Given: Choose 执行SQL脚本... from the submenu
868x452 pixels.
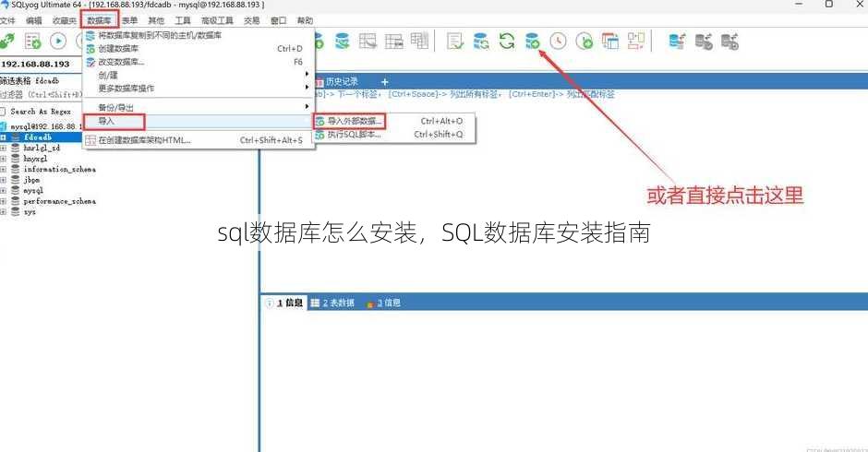Looking at the screenshot, I should pyautogui.click(x=394, y=135).
